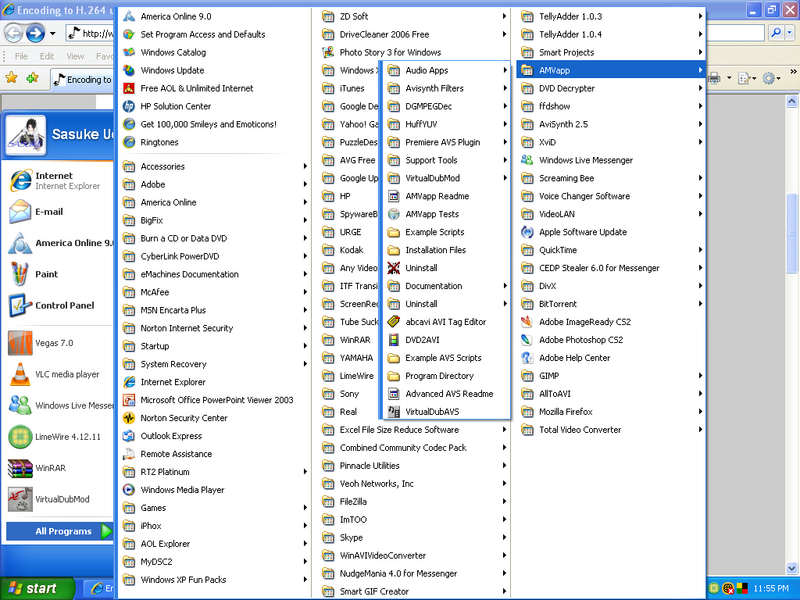
Task: Open the Program Directory folder
Action: pyautogui.click(x=447, y=376)
